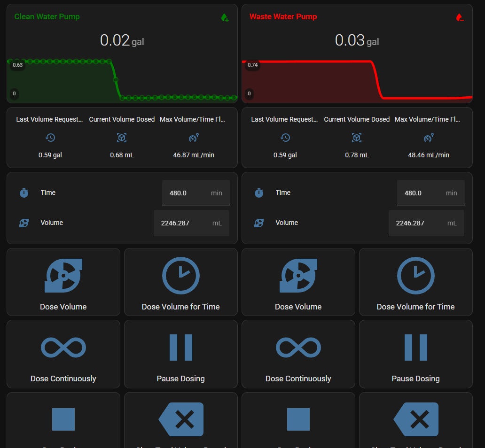
Task: Run Dose Volume for Time on Clean Water Pump
Action: [x=181, y=282]
